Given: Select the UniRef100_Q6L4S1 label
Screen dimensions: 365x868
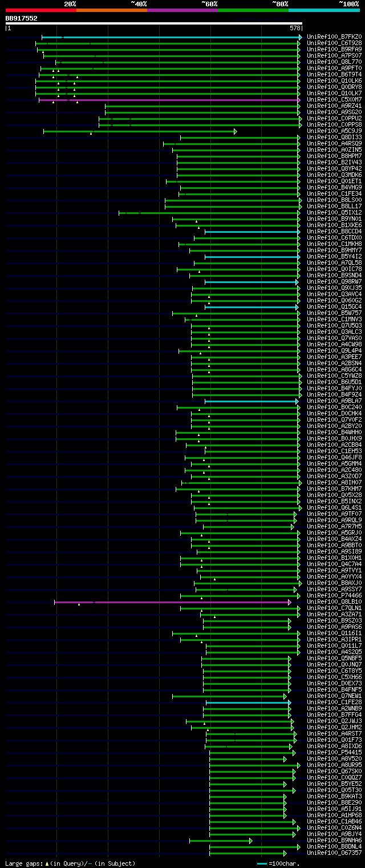Looking at the screenshot, I should point(334,507).
